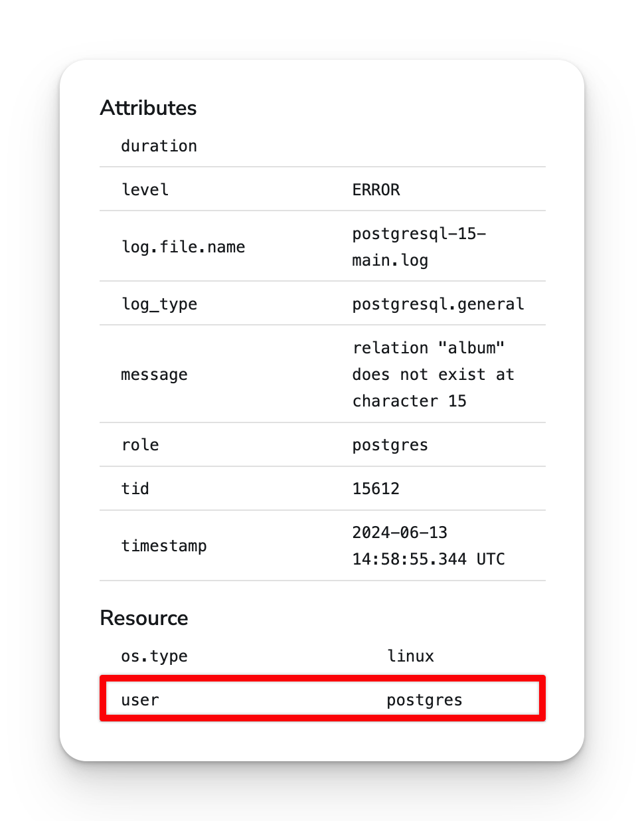Click the tid value 15612
Viewport: 644px width, 821px height.
(x=376, y=488)
